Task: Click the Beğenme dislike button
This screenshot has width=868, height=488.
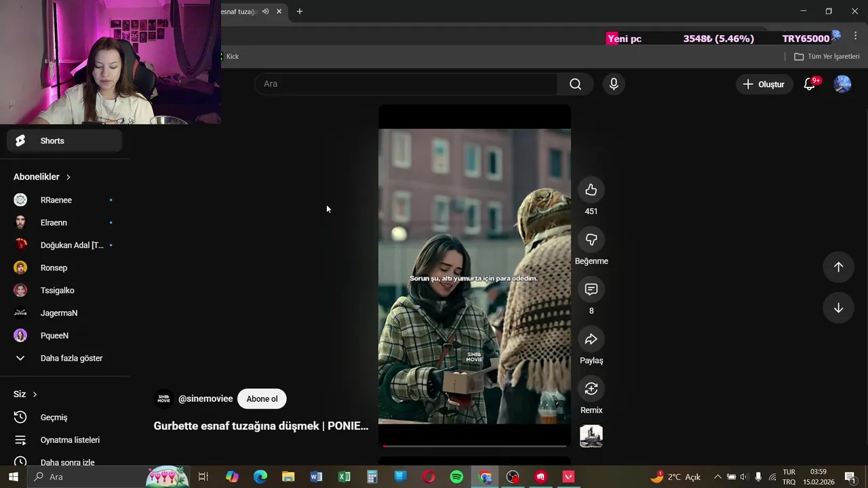Action: tap(591, 239)
